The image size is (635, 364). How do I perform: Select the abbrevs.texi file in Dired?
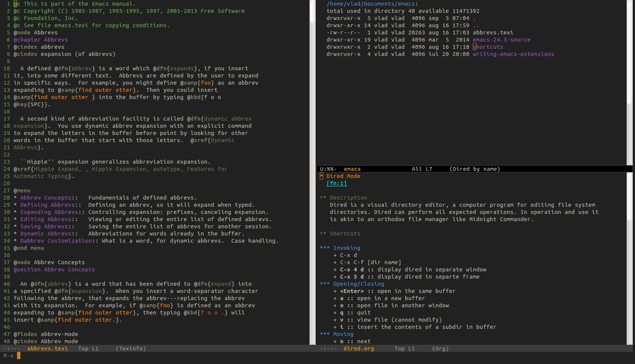point(493,33)
